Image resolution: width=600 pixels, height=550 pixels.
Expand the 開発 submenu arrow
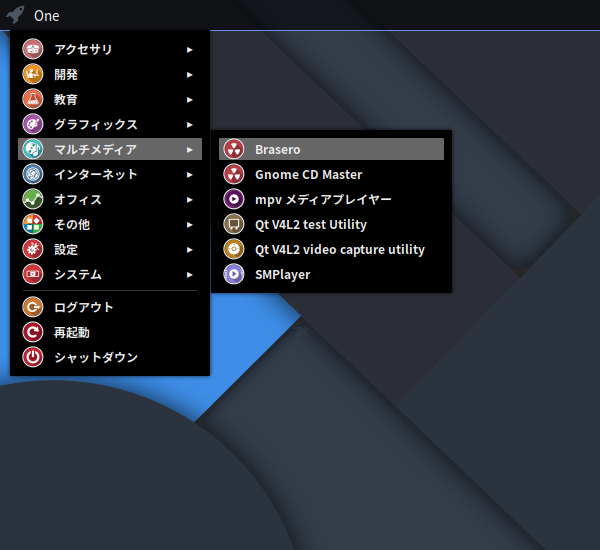click(189, 75)
